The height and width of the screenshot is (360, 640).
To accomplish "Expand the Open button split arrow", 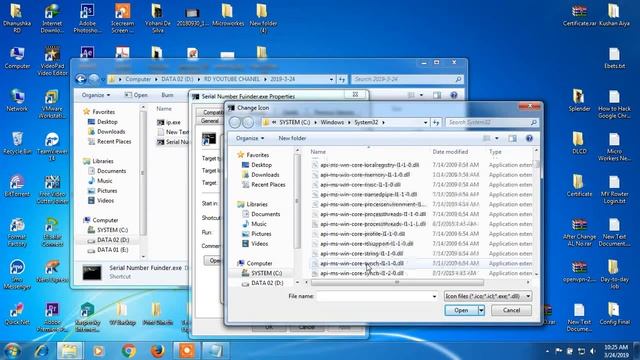I will pyautogui.click(x=481, y=310).
